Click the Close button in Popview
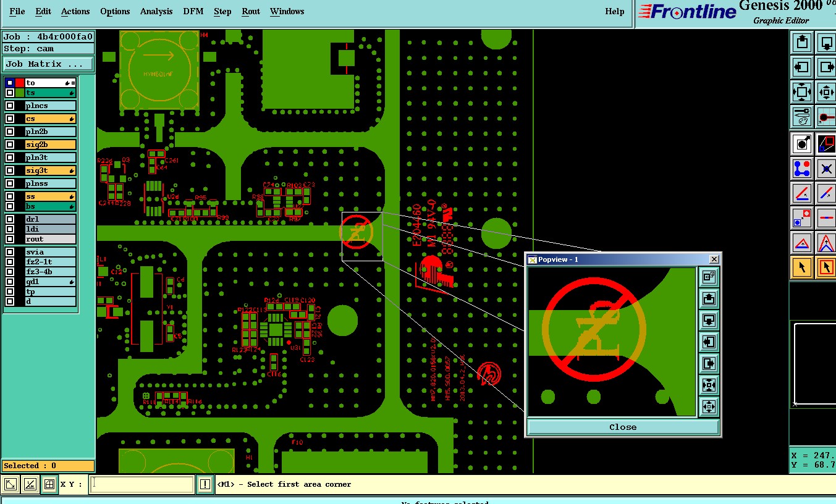This screenshot has height=504, width=836. [x=623, y=427]
